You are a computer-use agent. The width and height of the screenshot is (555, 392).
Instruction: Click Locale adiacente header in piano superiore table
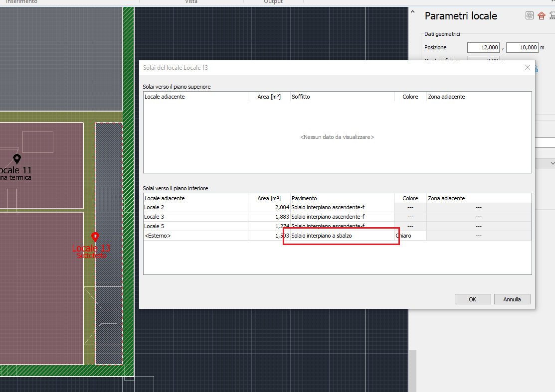(x=196, y=97)
